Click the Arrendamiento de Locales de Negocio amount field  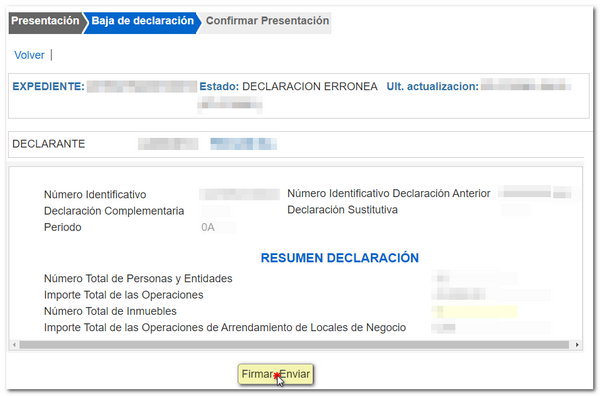pyautogui.click(x=491, y=328)
